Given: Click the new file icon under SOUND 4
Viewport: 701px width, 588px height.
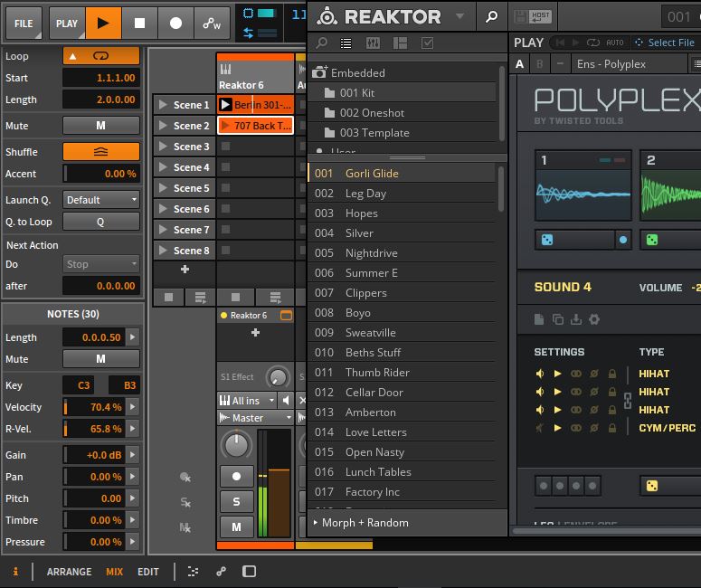Looking at the screenshot, I should point(539,319).
